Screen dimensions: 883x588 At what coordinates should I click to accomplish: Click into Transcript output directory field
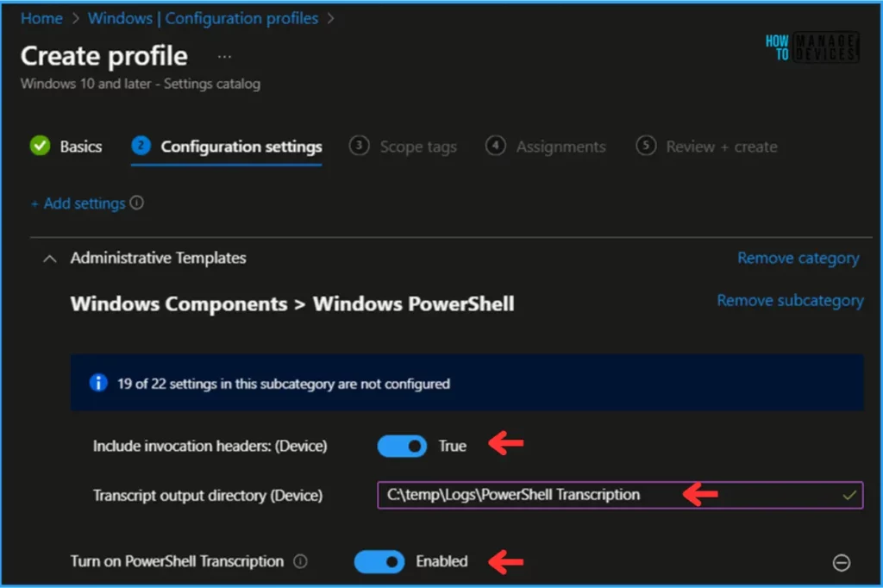click(x=620, y=495)
